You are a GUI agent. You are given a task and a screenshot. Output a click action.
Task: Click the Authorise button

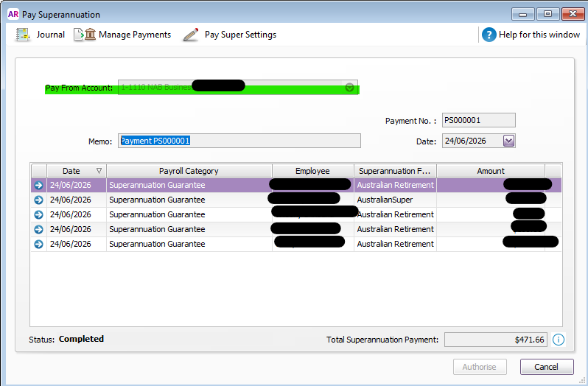coord(480,367)
